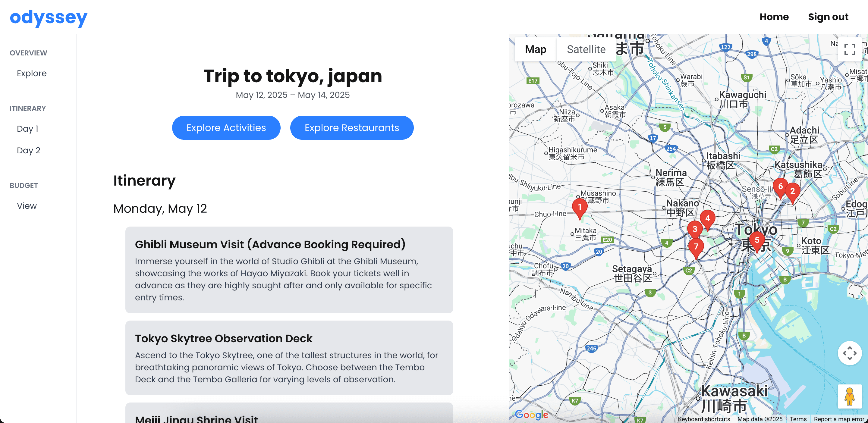This screenshot has height=423, width=868.
Task: Open map Keyboard shortcuts
Action: [704, 419]
